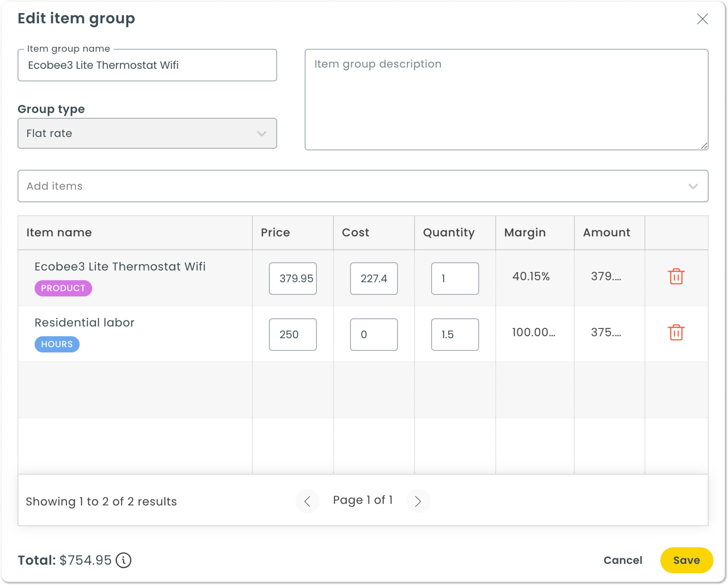
Task: Click the Item group description textarea
Action: click(x=506, y=100)
